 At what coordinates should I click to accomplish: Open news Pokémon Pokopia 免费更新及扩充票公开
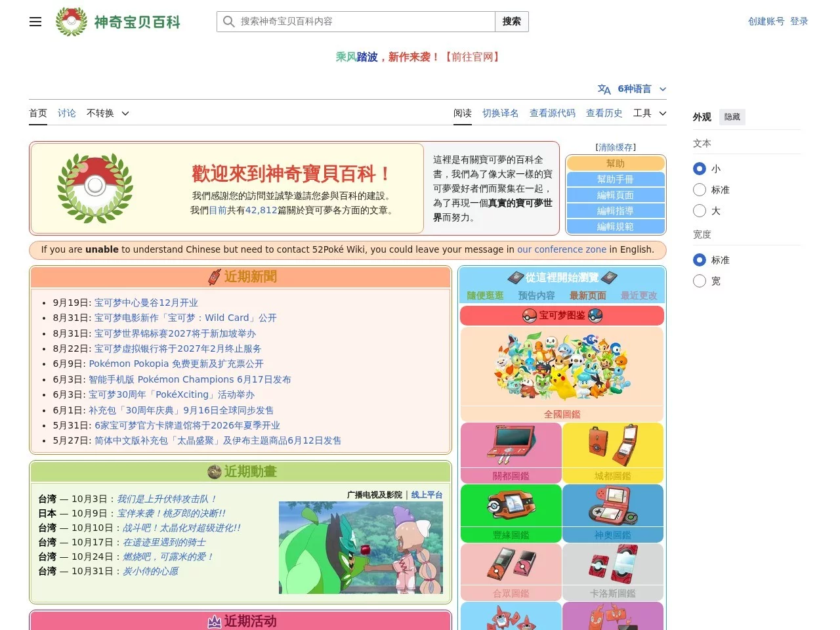(x=177, y=364)
